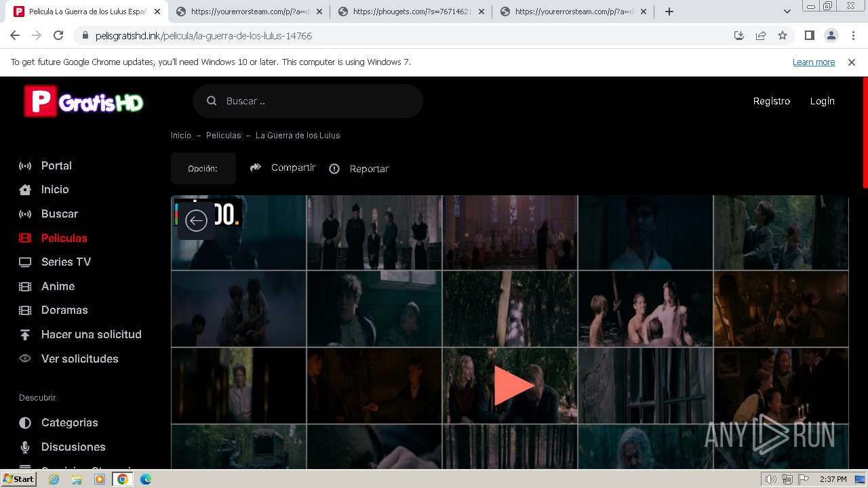Dismiss the Chrome update notification bar
Viewport: 868px width, 488px height.
[852, 62]
